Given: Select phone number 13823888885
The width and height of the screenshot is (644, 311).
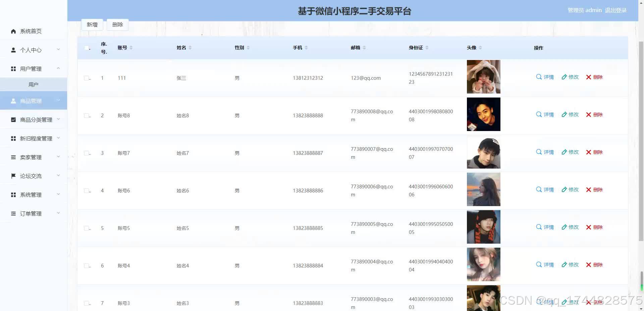Looking at the screenshot, I should point(308,228).
